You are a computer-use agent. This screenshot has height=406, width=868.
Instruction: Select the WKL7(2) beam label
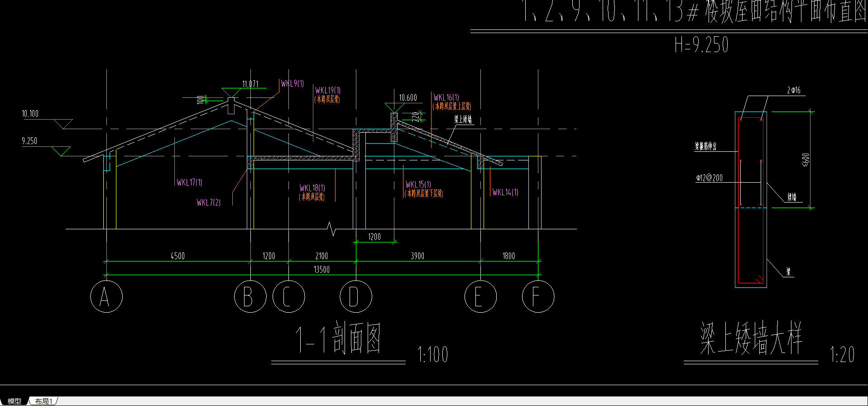coord(209,203)
